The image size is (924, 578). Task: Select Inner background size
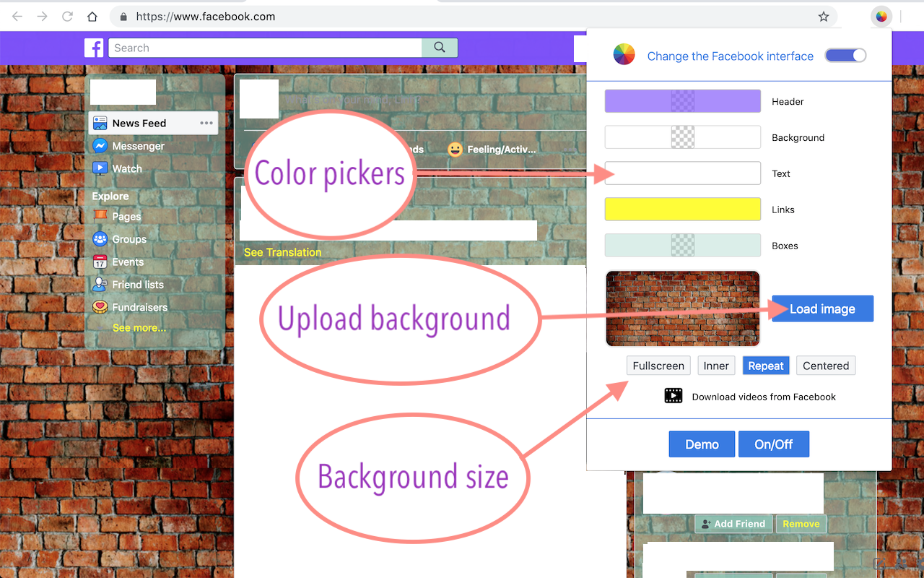pos(716,366)
